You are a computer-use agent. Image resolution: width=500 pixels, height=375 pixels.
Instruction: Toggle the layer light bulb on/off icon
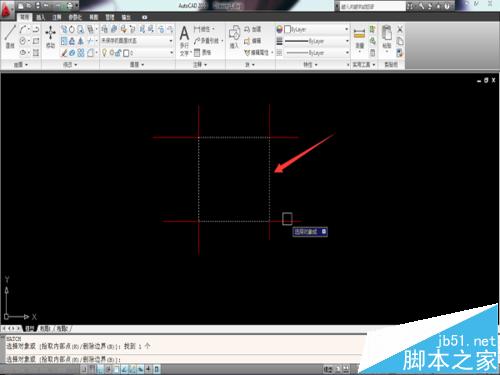click(104, 53)
